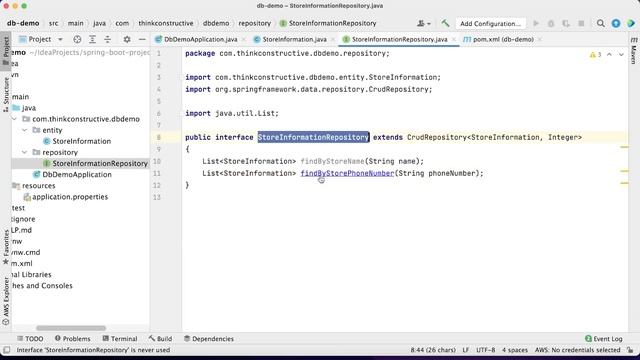640x360 pixels.
Task: Click repository breadcrumb
Action: click(255, 23)
